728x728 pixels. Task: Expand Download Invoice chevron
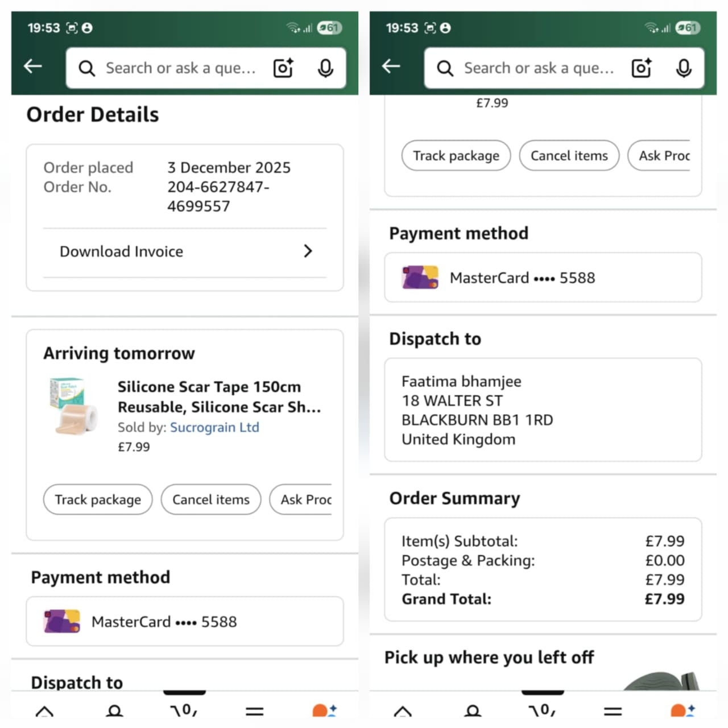pos(308,251)
